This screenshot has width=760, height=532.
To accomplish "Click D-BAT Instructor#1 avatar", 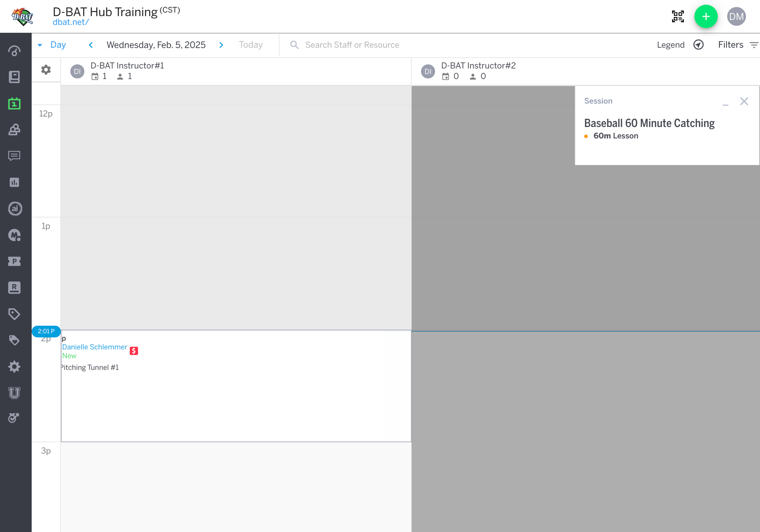I will coord(77,71).
